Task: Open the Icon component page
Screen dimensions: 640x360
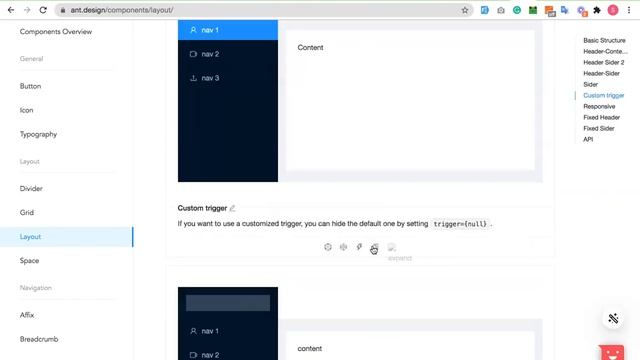Action: click(x=27, y=110)
